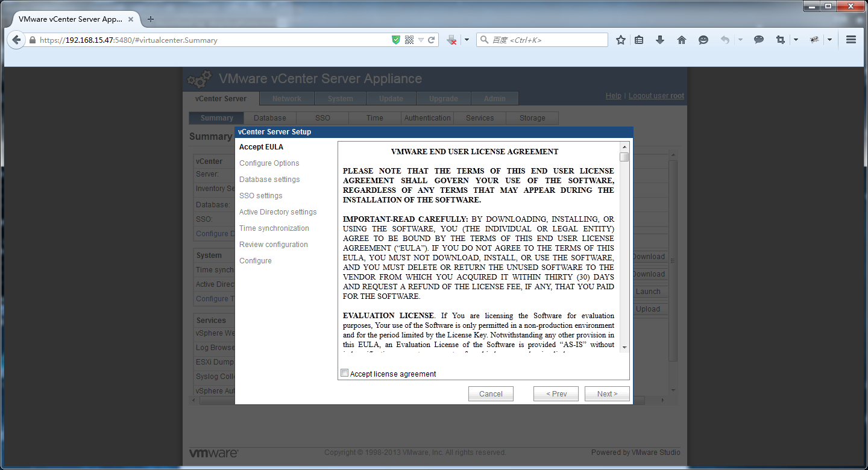Viewport: 868px width, 470px height.
Task: Open the Upgrade main tab
Action: (444, 99)
